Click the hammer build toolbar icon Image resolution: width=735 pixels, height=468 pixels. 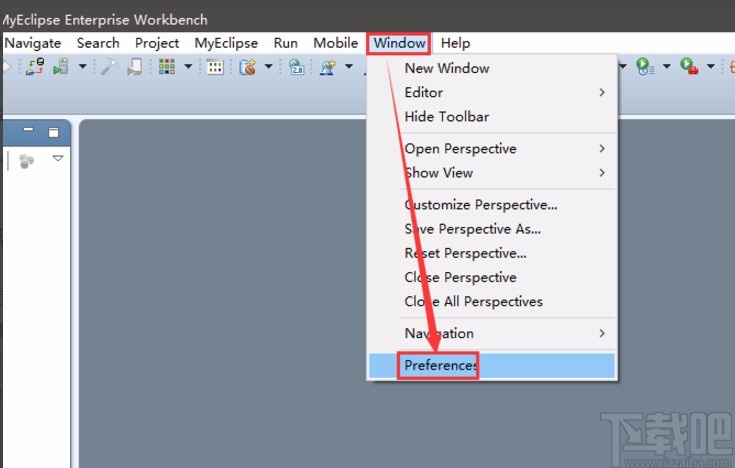point(109,66)
